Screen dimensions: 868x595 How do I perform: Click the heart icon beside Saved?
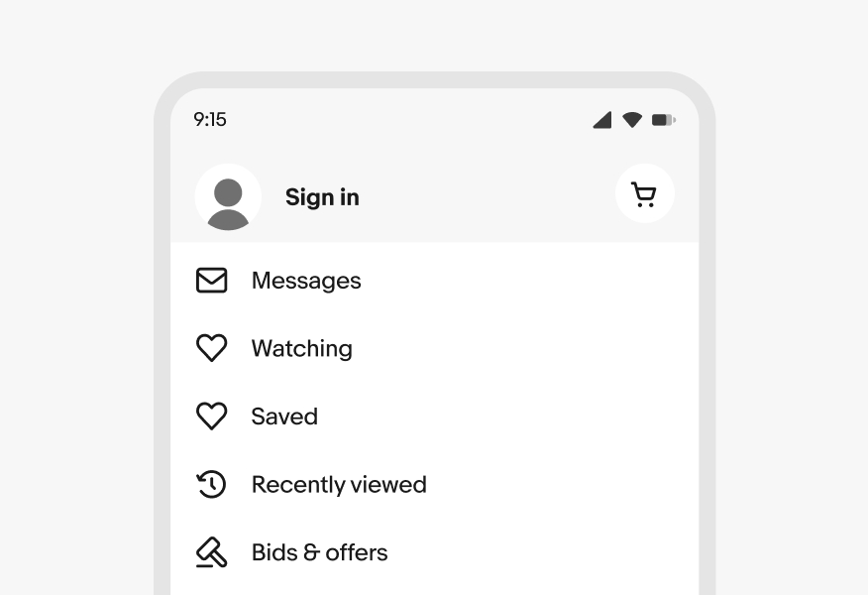211,416
